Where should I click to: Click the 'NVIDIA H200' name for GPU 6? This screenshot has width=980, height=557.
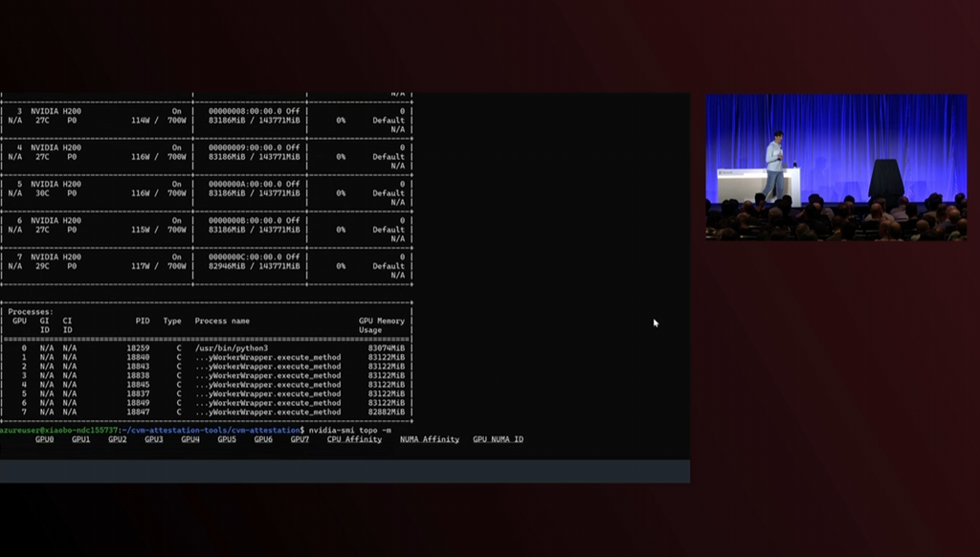[x=56, y=221]
